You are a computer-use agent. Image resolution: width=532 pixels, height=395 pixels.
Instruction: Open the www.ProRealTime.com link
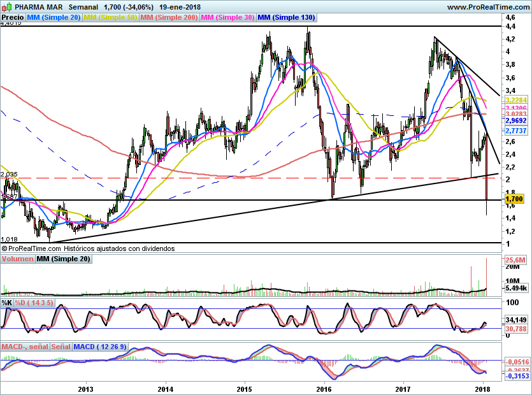487,6
